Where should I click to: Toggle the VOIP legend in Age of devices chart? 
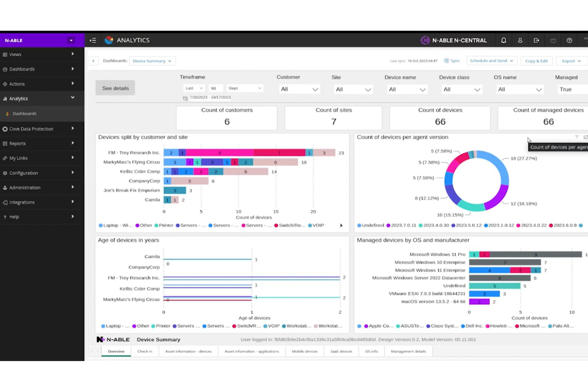271,326
